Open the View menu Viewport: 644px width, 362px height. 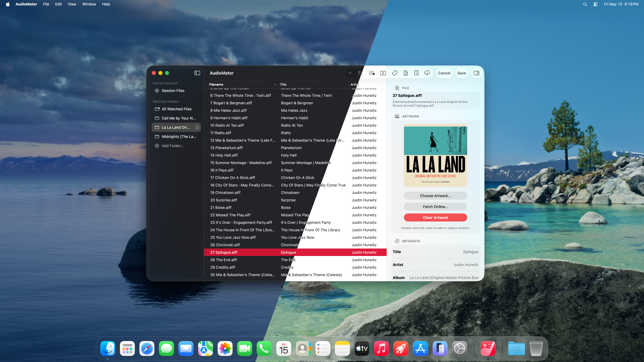[72, 4]
